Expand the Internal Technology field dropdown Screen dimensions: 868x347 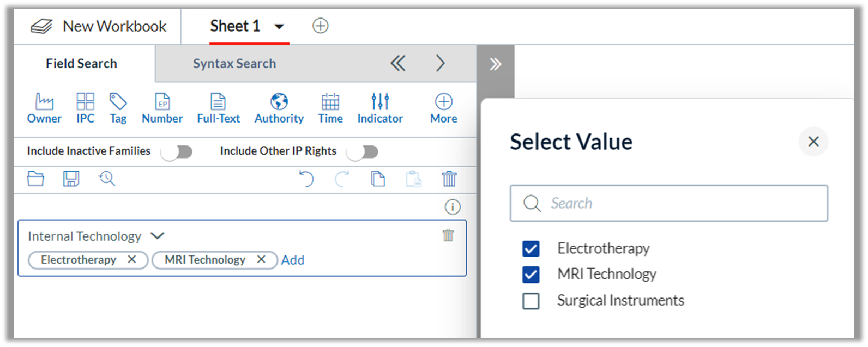click(x=158, y=236)
